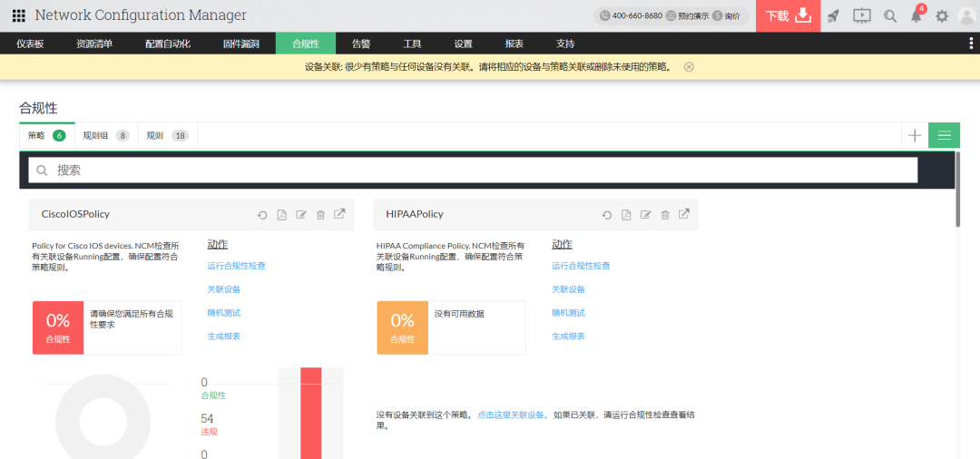Click 生成报表 under HIPAAPolicy
The image size is (980, 459).
tap(568, 336)
